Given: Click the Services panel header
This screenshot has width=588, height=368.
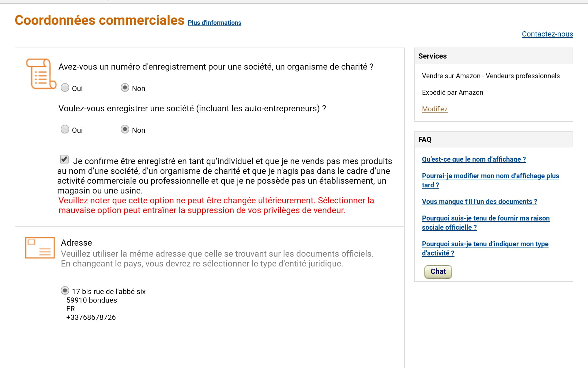Looking at the screenshot, I should pyautogui.click(x=432, y=56).
